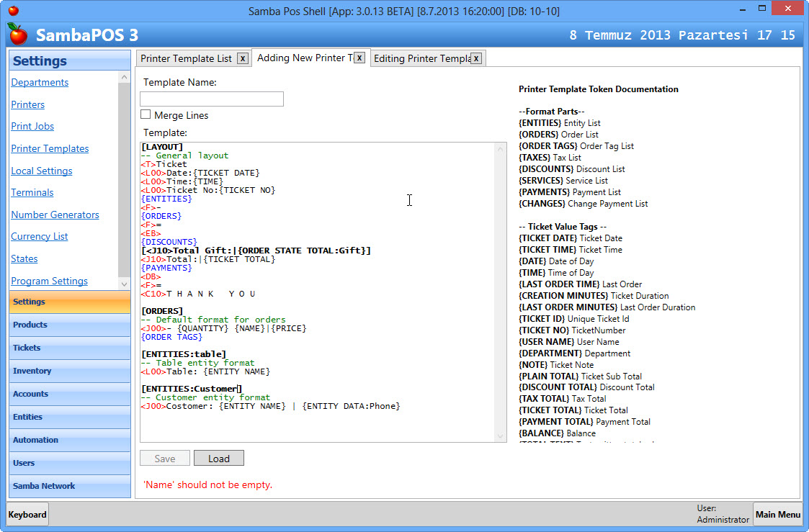
Task: Expand the Tickets section in sidebar
Action: point(69,348)
